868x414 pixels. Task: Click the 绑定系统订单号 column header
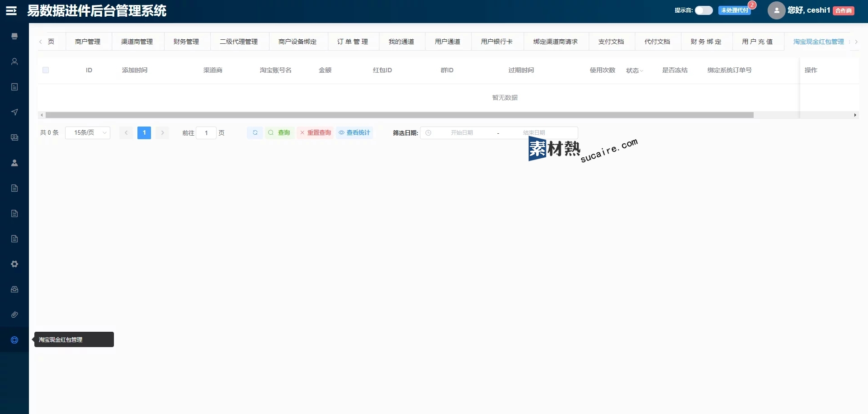(x=730, y=70)
